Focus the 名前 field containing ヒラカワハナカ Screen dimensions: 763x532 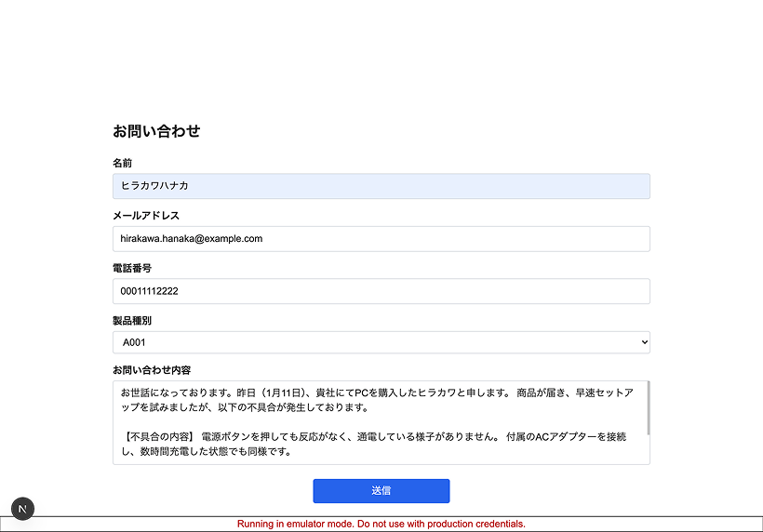coord(381,186)
